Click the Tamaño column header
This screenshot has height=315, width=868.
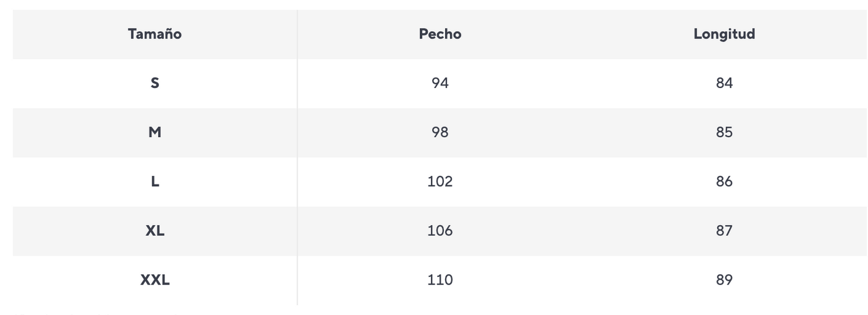click(x=155, y=34)
